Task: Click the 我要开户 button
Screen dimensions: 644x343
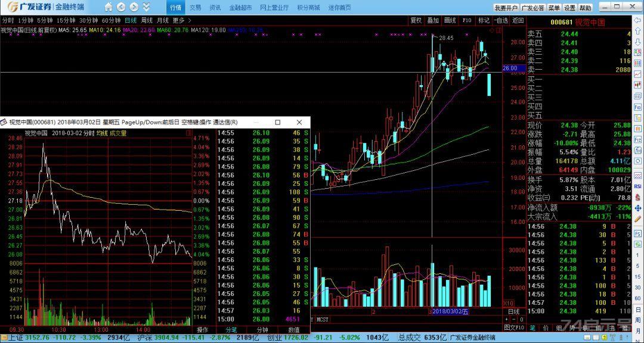Action: pyautogui.click(x=506, y=8)
